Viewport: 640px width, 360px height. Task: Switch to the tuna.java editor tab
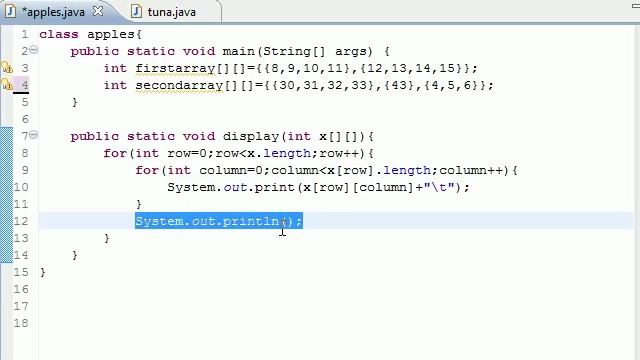pos(171,12)
